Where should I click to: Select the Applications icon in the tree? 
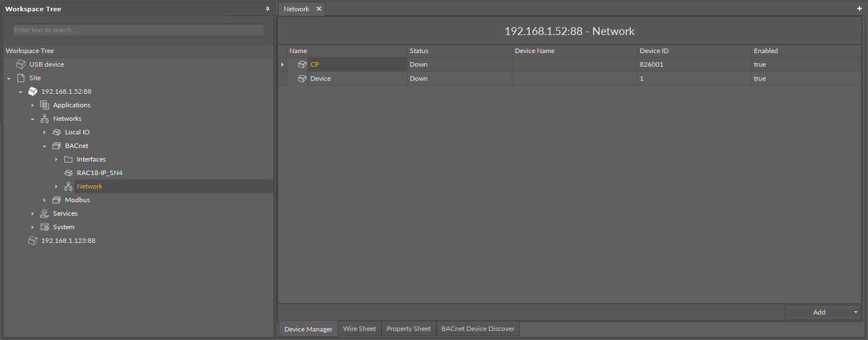tap(44, 104)
